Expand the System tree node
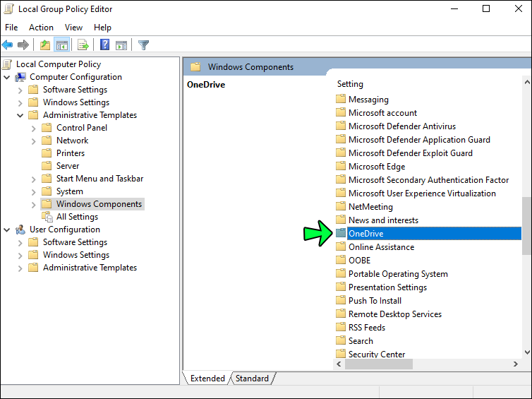532x399 pixels. (33, 192)
